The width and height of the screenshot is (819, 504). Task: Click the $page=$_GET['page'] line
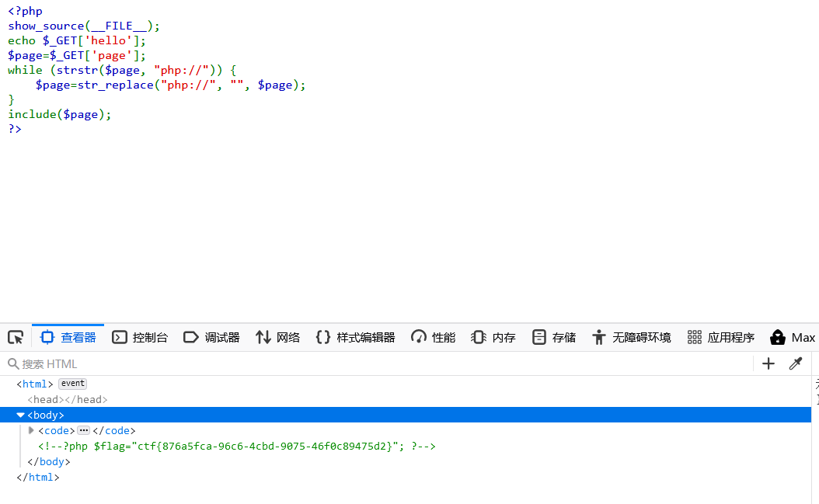click(77, 55)
